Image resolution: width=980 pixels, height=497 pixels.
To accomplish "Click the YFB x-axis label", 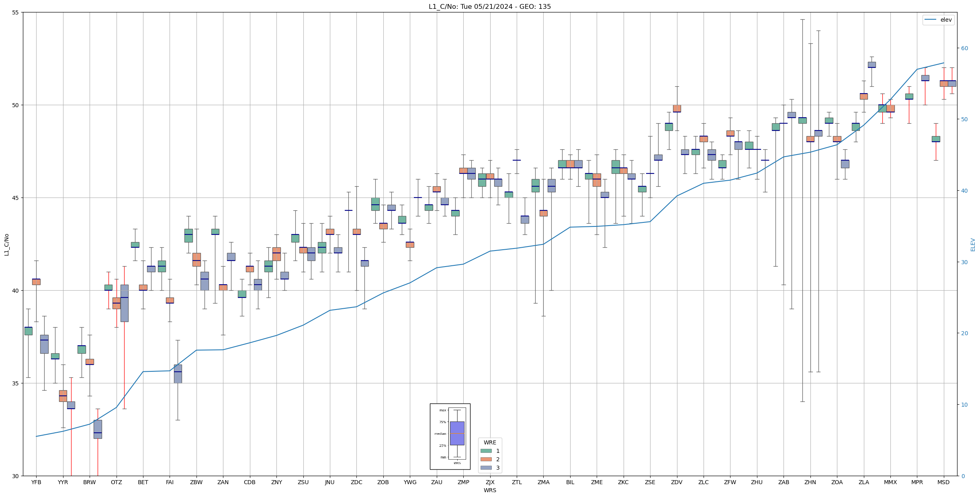I will tap(36, 482).
